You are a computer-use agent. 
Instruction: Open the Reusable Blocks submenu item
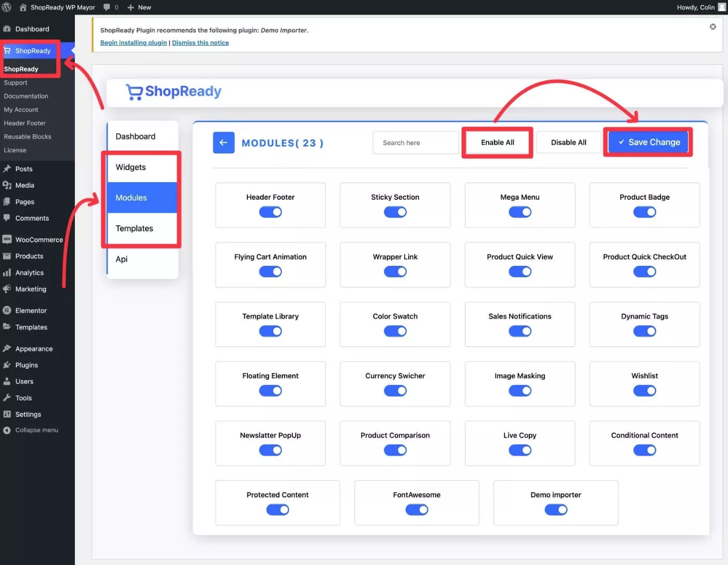pos(28,137)
